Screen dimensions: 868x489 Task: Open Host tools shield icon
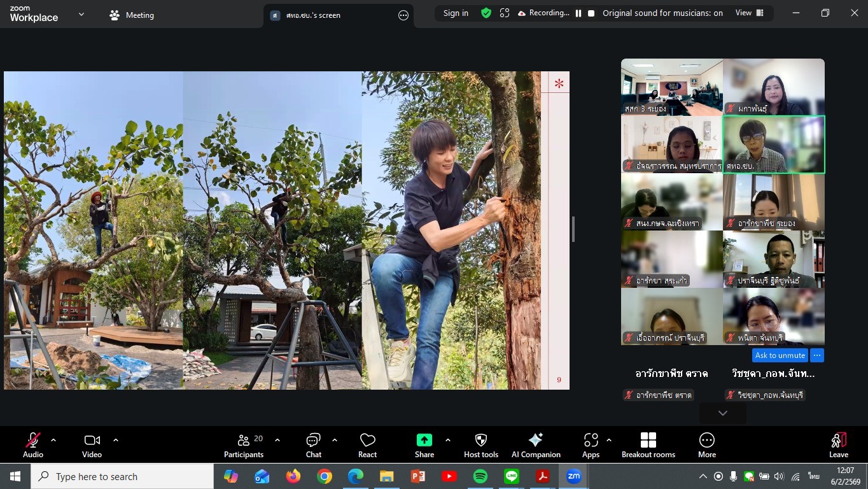(x=481, y=441)
